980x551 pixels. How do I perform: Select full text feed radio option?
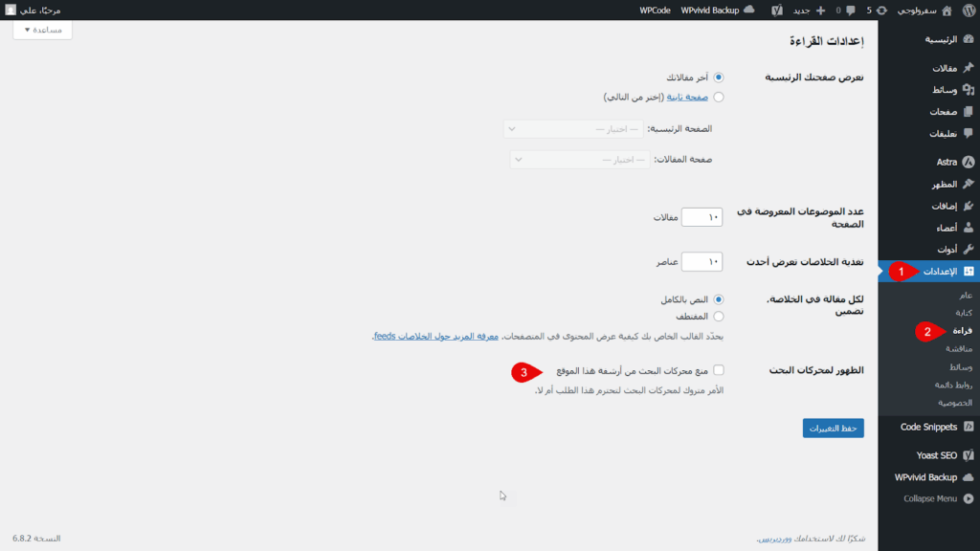(718, 299)
